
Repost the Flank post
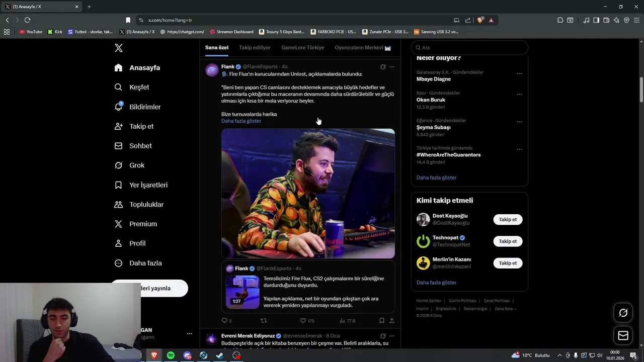(263, 321)
